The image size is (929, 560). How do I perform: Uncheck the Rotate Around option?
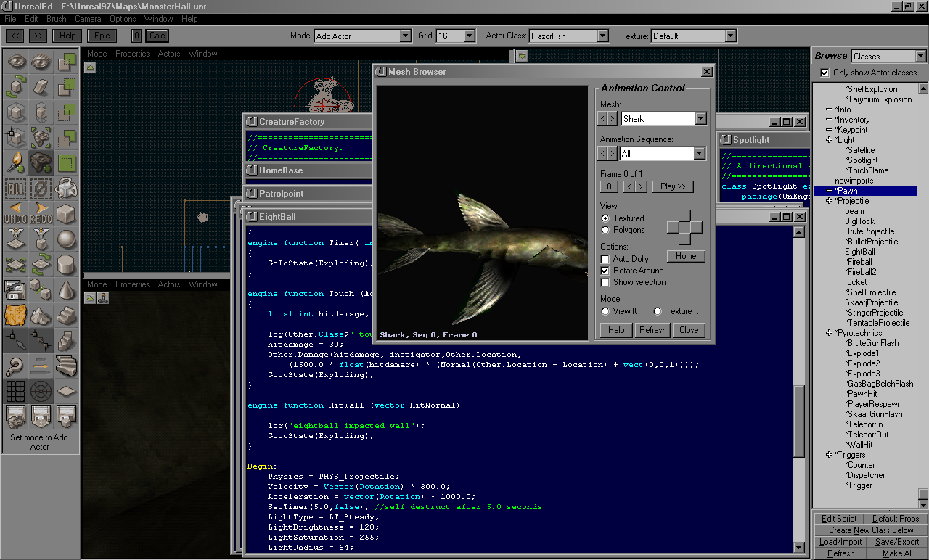[x=605, y=271]
